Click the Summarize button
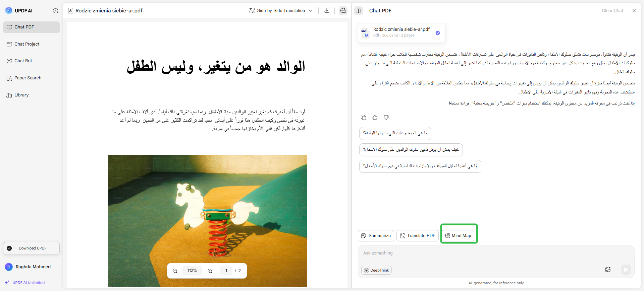The image size is (644, 291). [x=376, y=236]
